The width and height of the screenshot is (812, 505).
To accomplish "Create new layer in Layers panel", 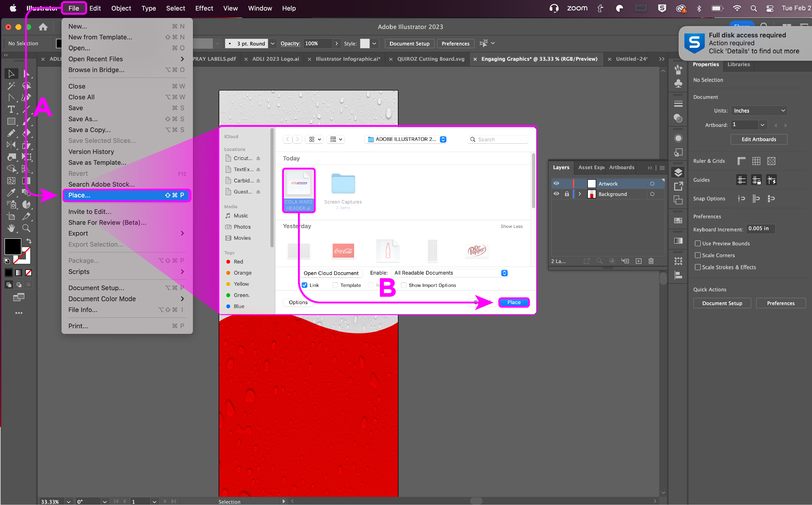I will 638,261.
